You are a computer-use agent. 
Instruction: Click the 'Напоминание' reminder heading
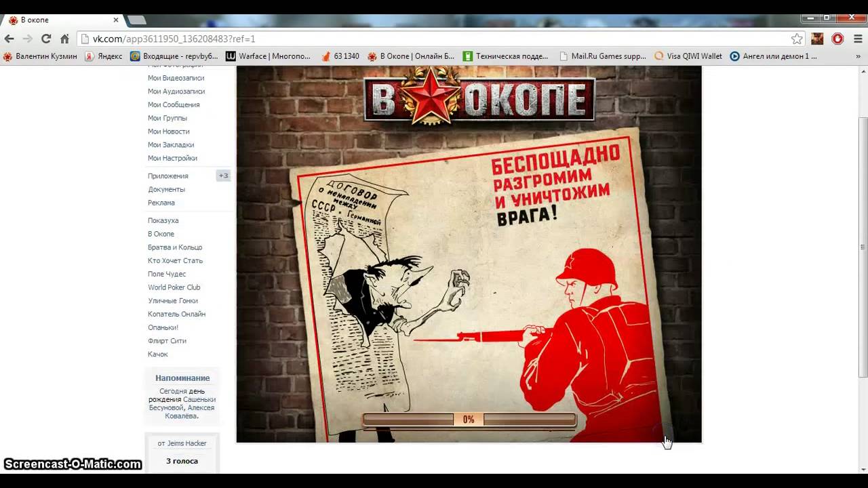(182, 378)
